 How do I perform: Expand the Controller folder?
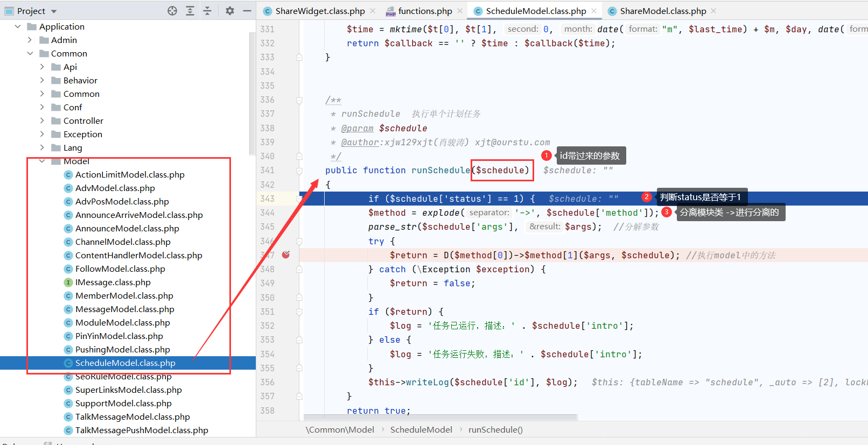(x=42, y=121)
